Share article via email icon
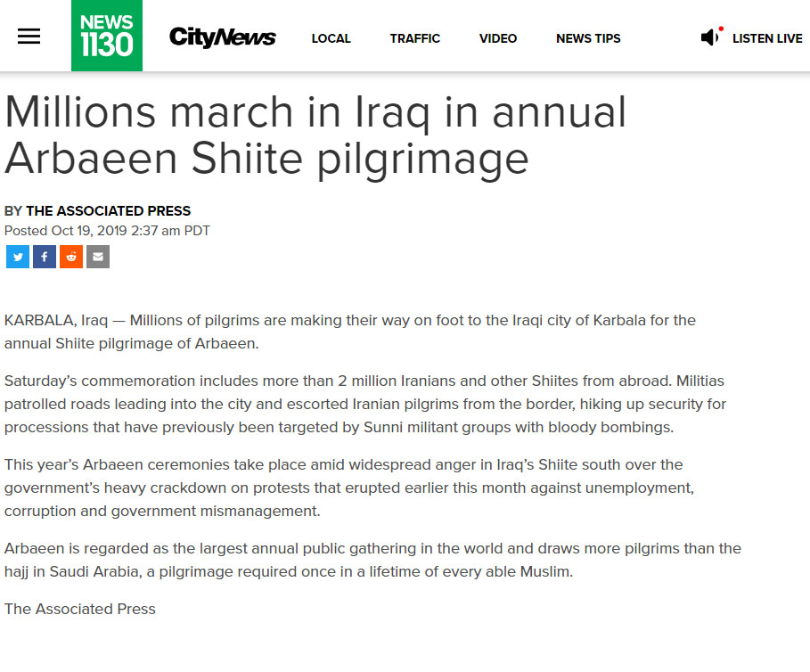 click(x=98, y=257)
